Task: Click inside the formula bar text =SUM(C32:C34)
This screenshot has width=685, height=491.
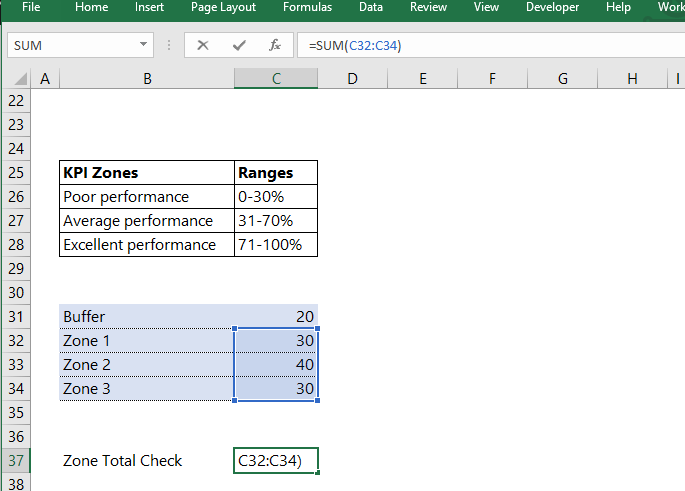Action: (x=355, y=45)
